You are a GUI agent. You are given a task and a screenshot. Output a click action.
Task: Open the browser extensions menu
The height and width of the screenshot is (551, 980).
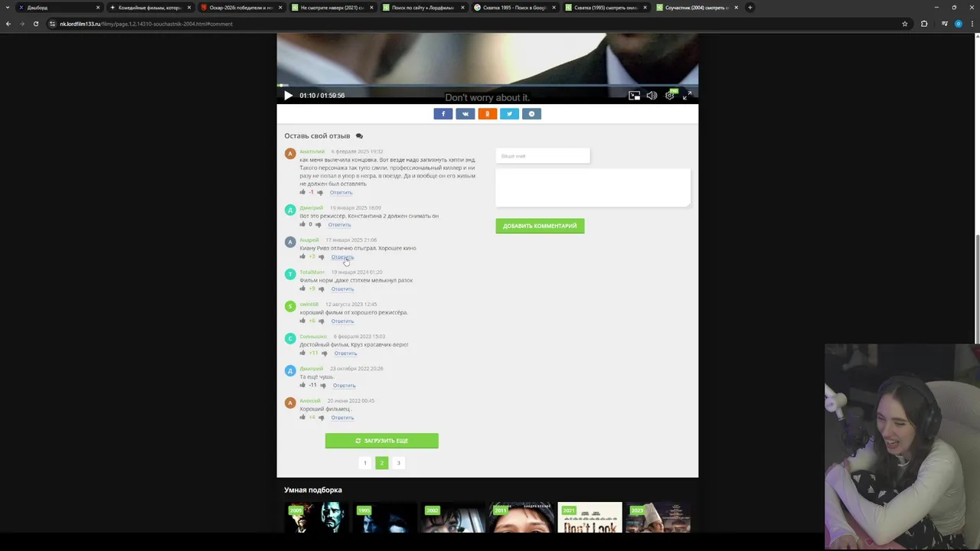924,24
